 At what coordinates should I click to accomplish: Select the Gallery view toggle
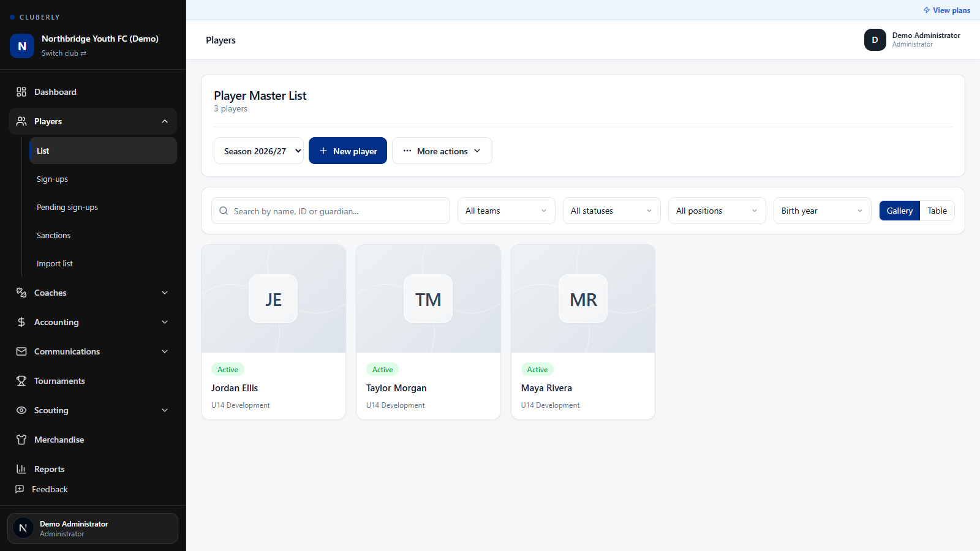point(900,211)
